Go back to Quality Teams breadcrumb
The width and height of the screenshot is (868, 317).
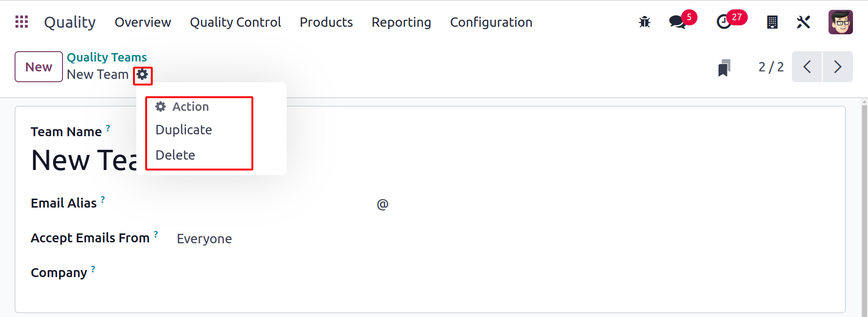tap(107, 57)
